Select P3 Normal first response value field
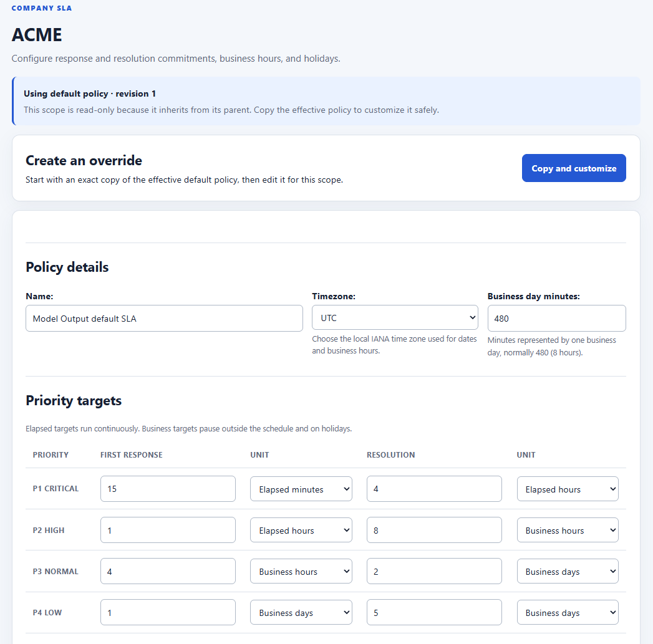Screen dimensions: 653x644 (168, 571)
